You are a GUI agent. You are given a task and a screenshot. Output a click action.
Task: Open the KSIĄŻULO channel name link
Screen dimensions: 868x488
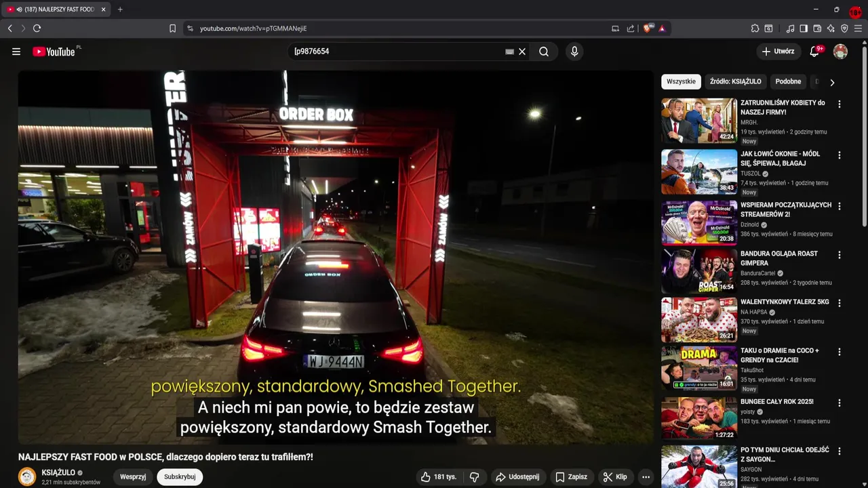tap(58, 472)
